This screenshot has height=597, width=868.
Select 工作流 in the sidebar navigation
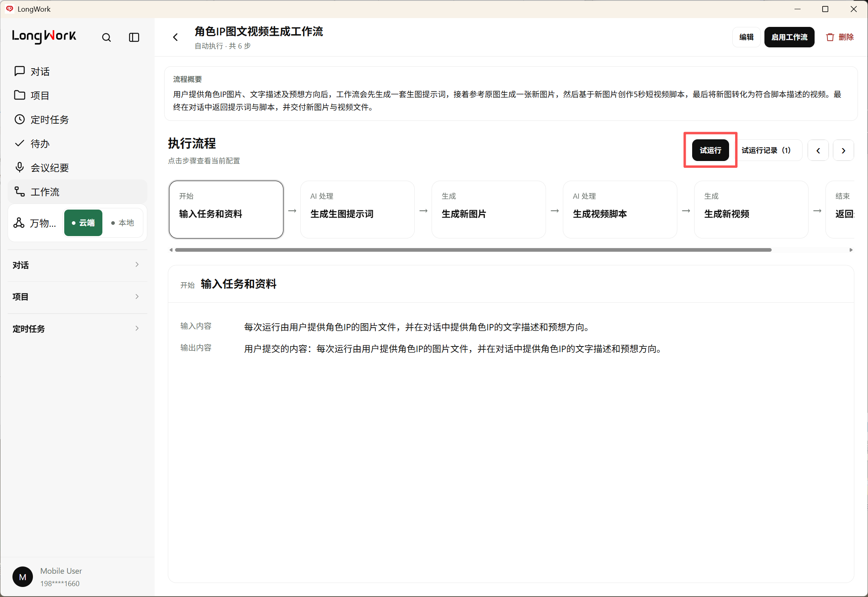coord(77,192)
